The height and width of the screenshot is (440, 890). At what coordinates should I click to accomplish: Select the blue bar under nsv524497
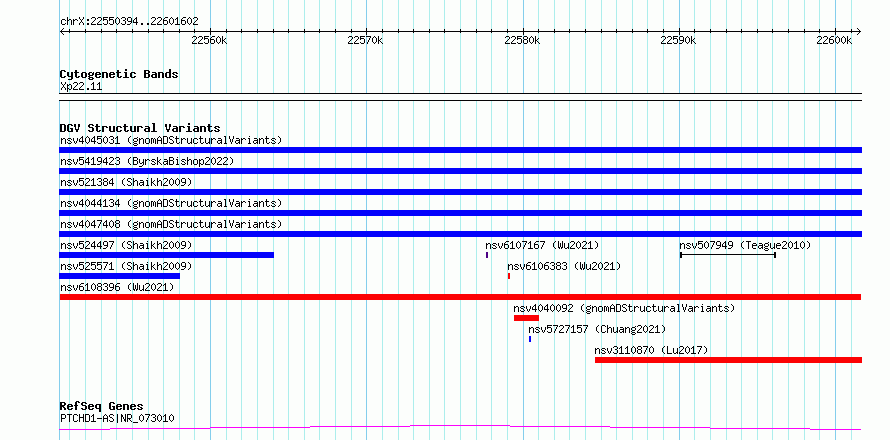point(167,255)
